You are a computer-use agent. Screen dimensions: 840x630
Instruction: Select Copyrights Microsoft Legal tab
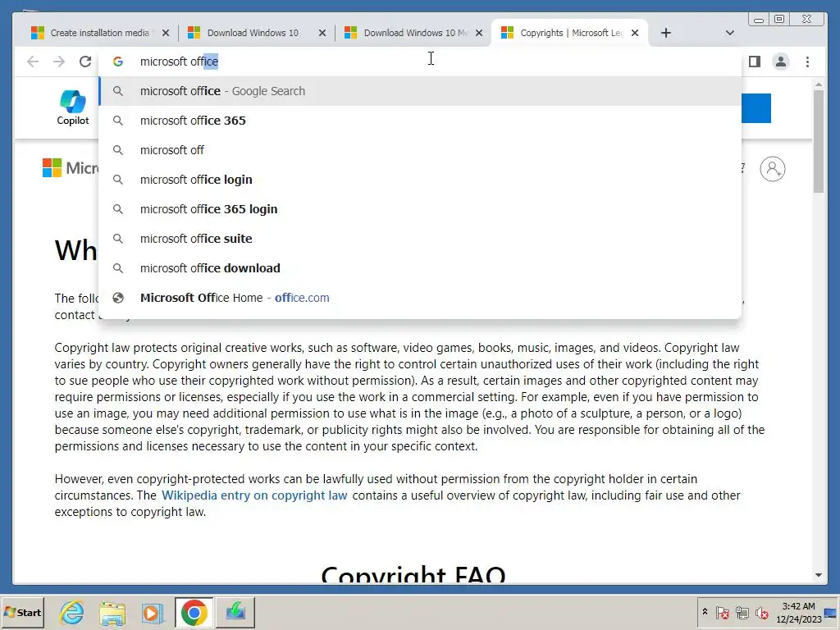click(569, 33)
